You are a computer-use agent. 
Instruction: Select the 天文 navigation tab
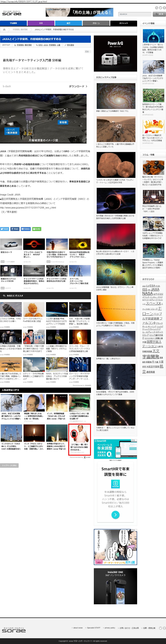[41, 23]
